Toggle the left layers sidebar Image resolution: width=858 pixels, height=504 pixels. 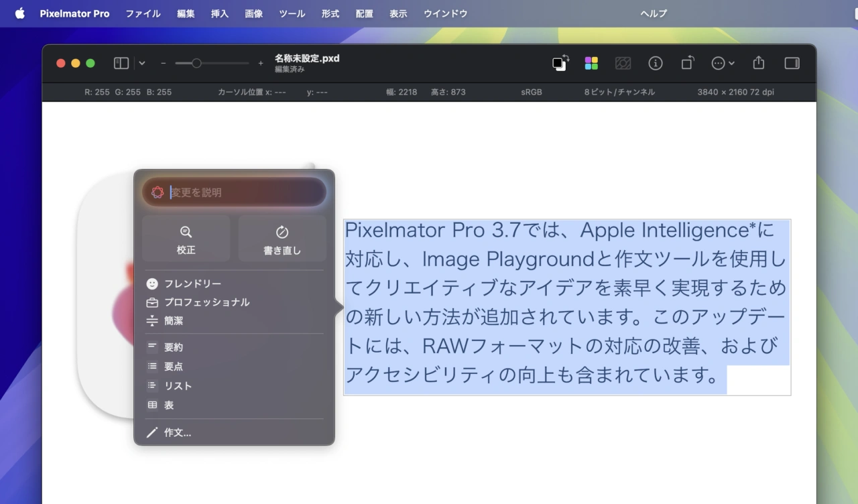point(121,63)
